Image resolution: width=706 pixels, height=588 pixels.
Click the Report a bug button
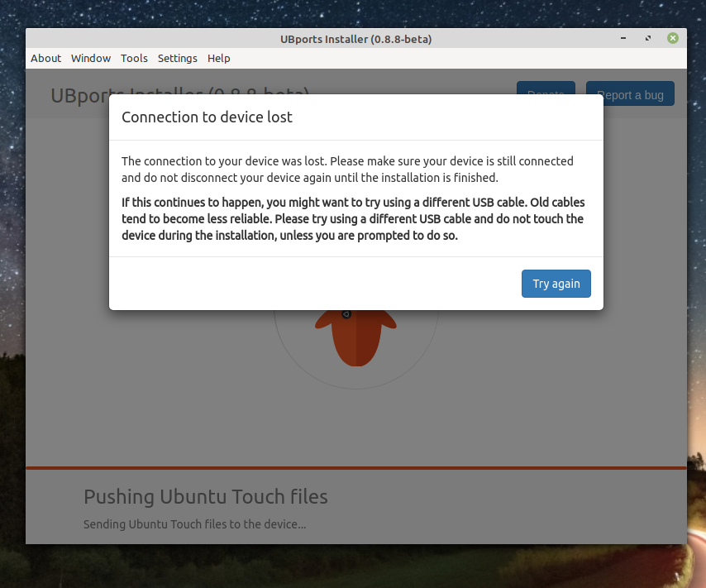[x=630, y=93]
